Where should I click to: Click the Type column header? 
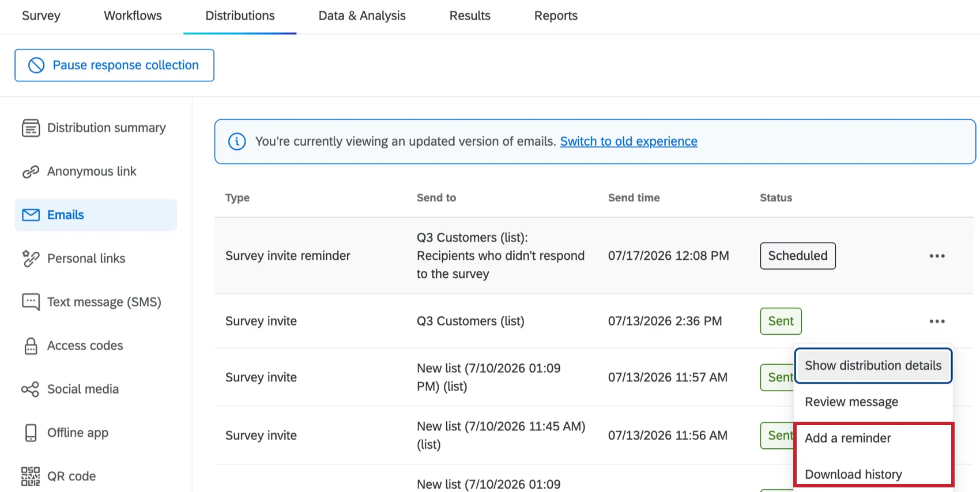click(238, 198)
